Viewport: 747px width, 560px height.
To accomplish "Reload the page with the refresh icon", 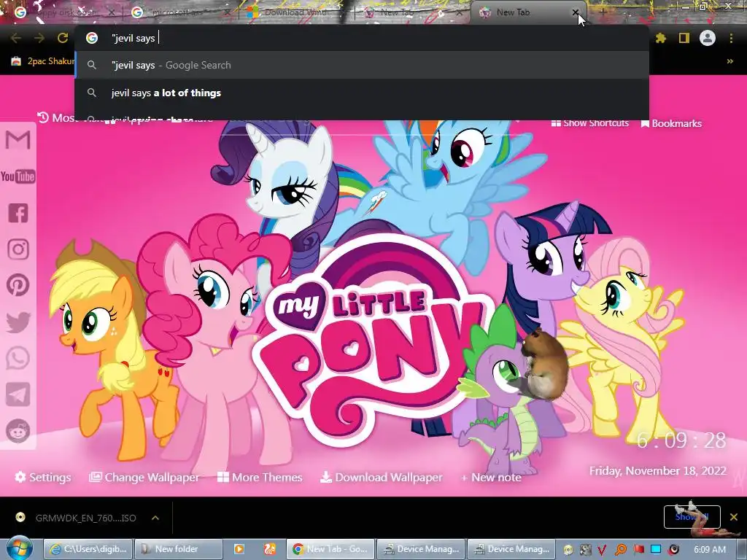I will (x=63, y=38).
